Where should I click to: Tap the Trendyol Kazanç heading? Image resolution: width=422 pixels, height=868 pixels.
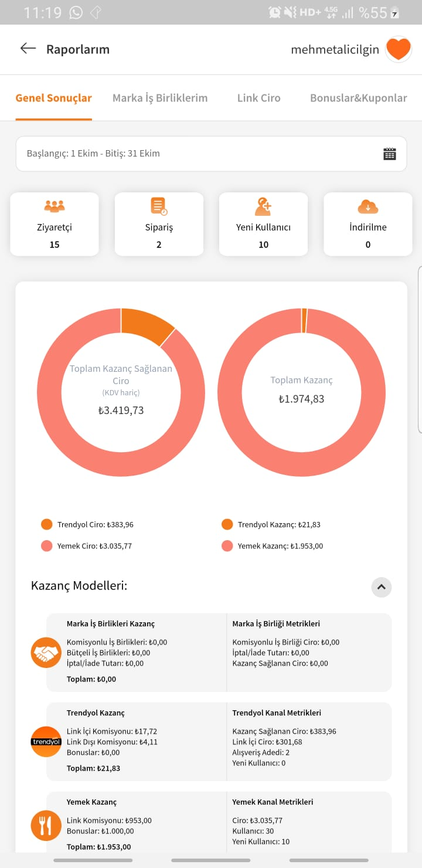(96, 713)
